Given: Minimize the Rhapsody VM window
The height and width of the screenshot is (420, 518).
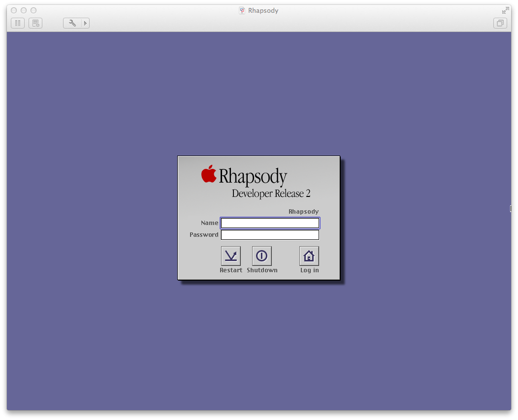Looking at the screenshot, I should click(24, 10).
